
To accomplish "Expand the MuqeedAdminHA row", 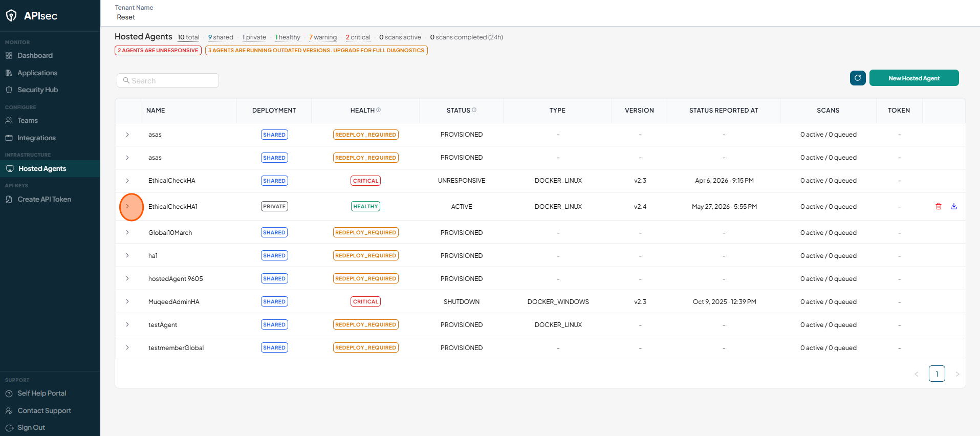I will [127, 301].
